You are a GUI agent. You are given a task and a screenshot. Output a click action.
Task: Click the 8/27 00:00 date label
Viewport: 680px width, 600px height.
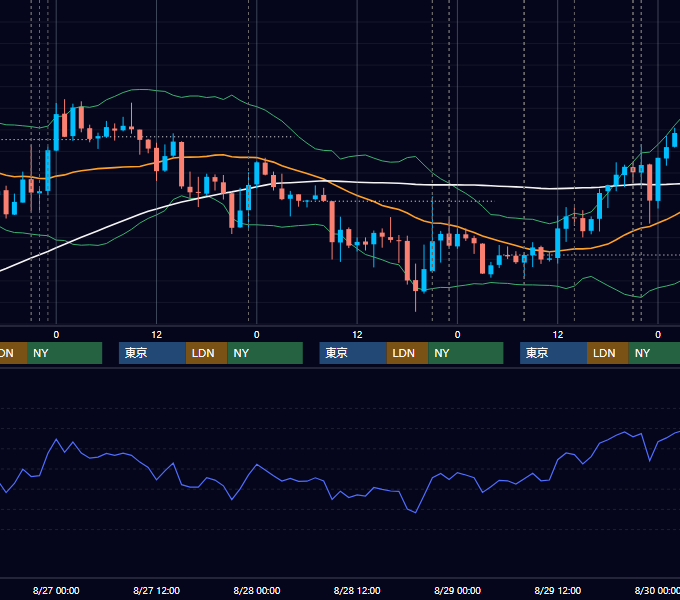(56, 590)
